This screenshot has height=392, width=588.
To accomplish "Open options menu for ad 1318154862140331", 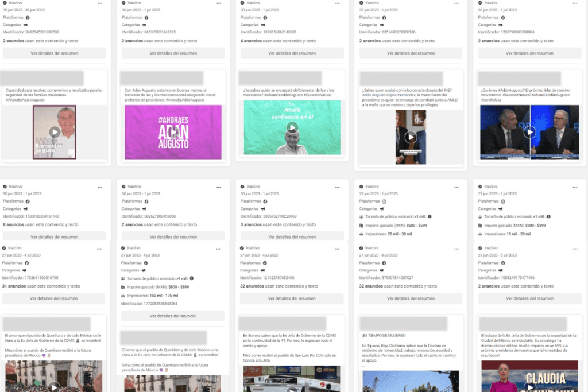I will (338, 3).
